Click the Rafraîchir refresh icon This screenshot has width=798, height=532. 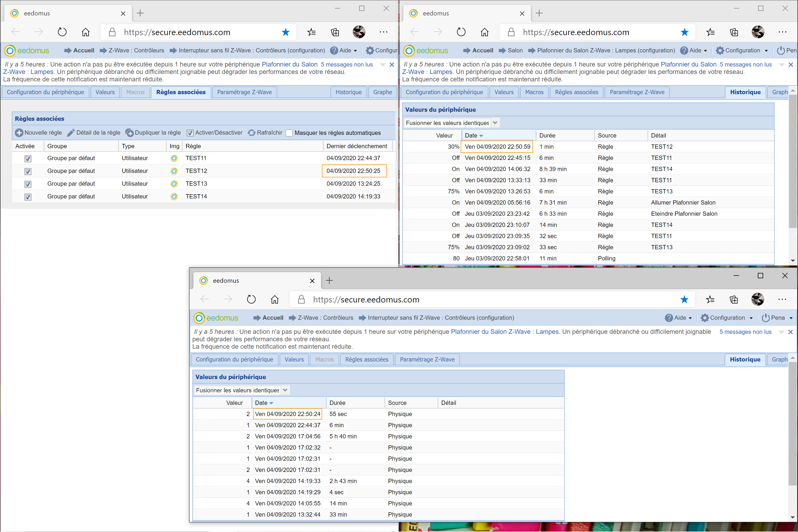coord(251,133)
